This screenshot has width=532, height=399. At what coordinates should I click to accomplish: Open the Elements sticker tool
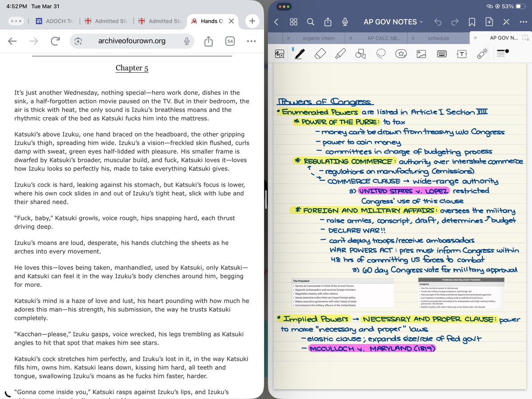coord(401,54)
